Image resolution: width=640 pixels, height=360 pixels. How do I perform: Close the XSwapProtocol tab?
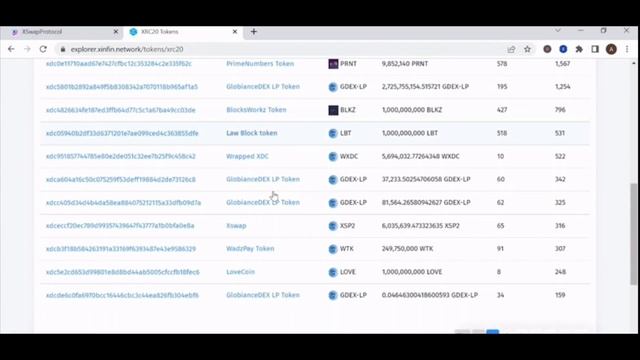tap(116, 31)
